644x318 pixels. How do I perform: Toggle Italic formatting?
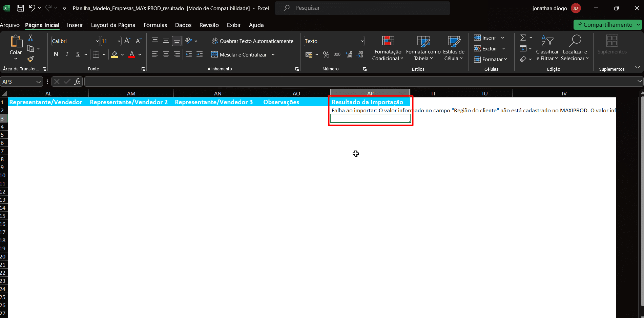pyautogui.click(x=67, y=54)
